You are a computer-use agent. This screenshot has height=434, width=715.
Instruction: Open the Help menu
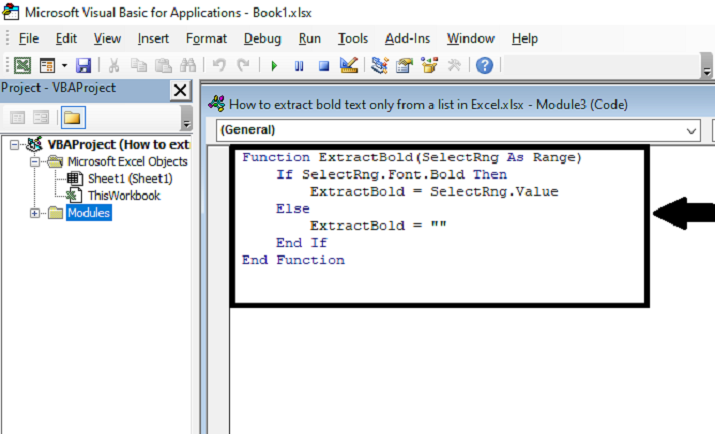tap(524, 39)
